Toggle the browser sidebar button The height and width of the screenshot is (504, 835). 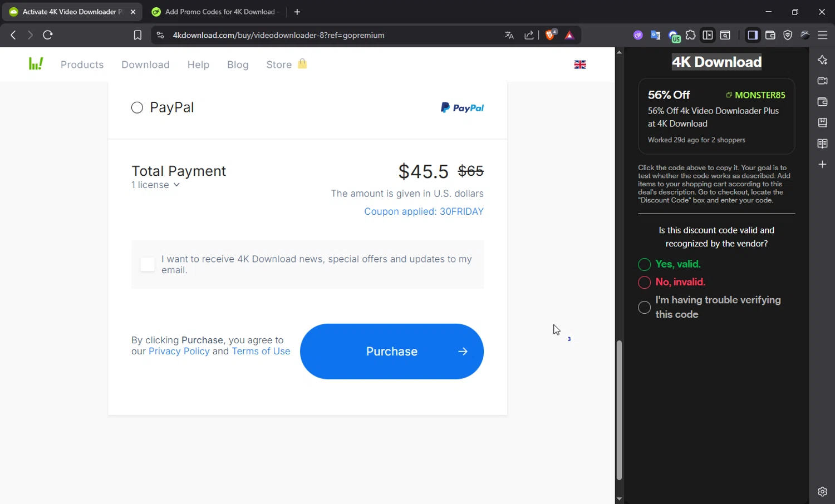coord(753,35)
